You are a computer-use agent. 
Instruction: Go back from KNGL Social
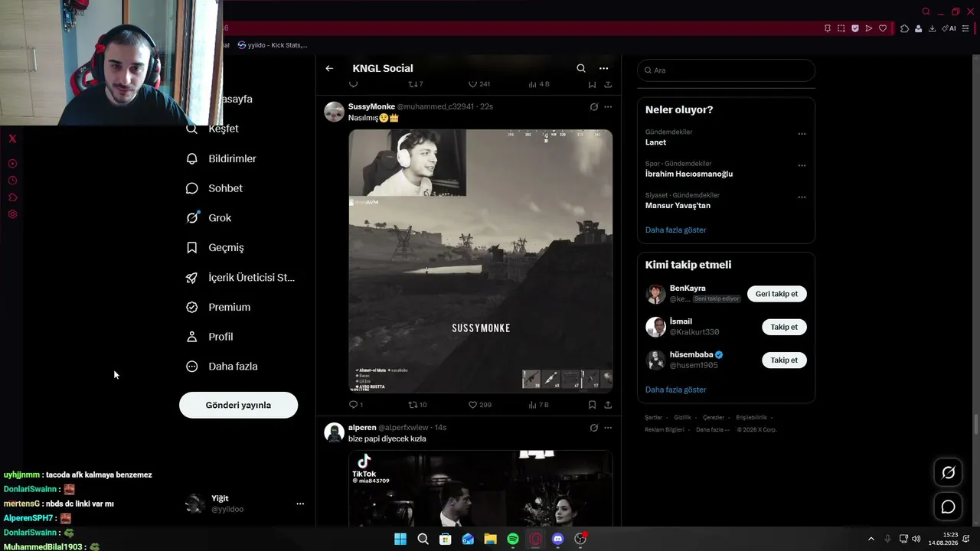(329, 68)
